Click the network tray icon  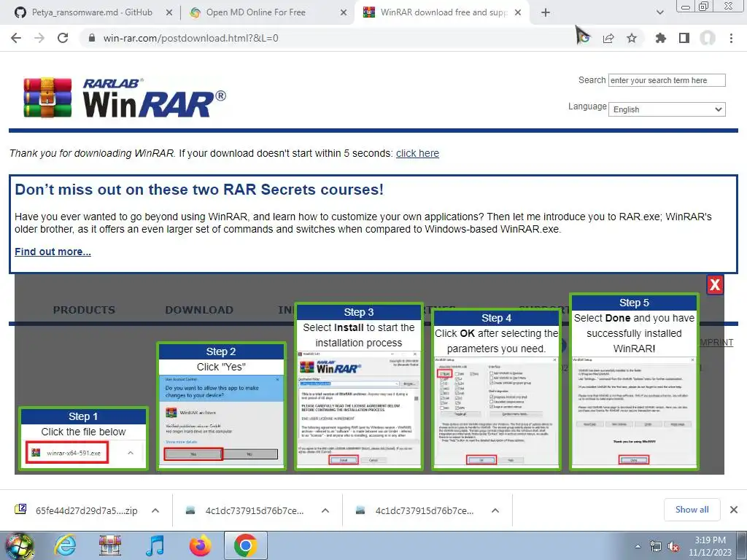tap(656, 547)
